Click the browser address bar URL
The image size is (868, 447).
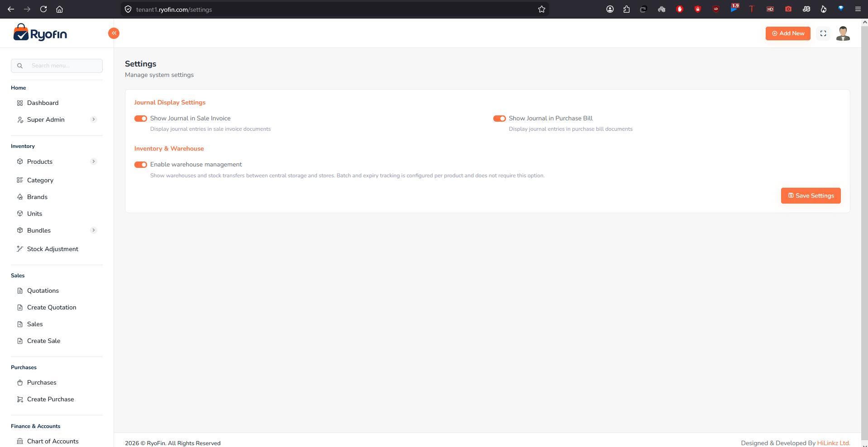(x=174, y=10)
